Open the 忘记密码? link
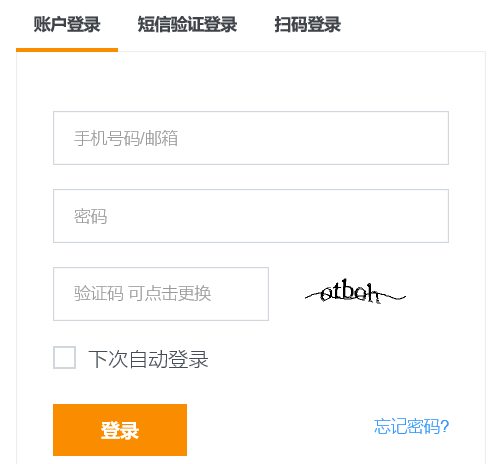 point(411,426)
